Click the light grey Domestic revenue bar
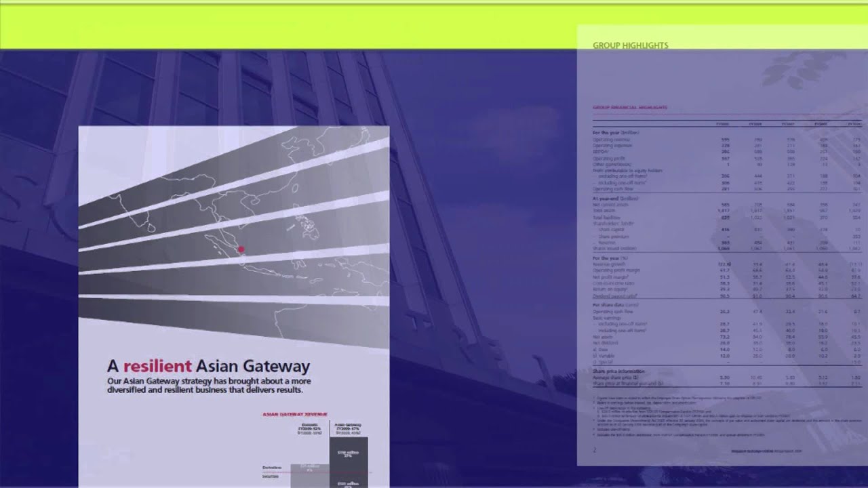The width and height of the screenshot is (868, 488). (x=310, y=476)
